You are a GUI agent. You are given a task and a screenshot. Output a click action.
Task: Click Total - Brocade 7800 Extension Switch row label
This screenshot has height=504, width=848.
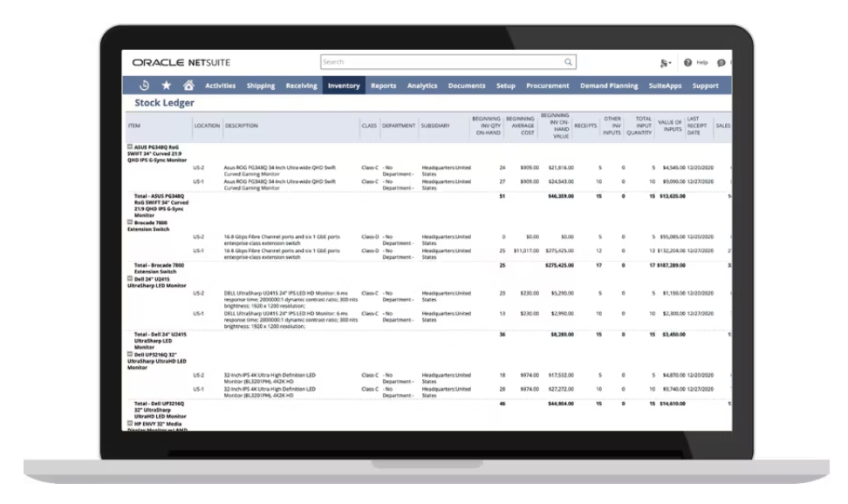(159, 269)
